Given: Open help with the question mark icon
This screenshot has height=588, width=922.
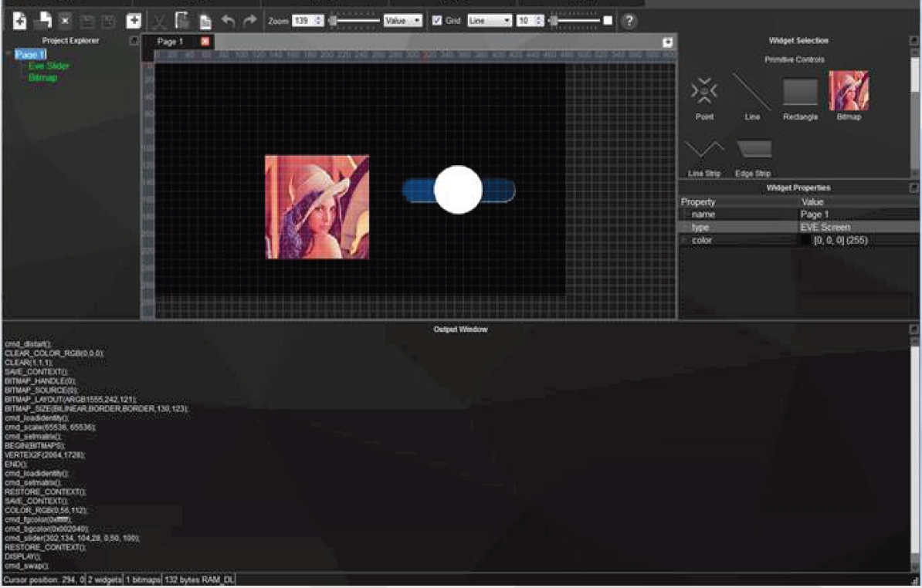Looking at the screenshot, I should coord(629,21).
